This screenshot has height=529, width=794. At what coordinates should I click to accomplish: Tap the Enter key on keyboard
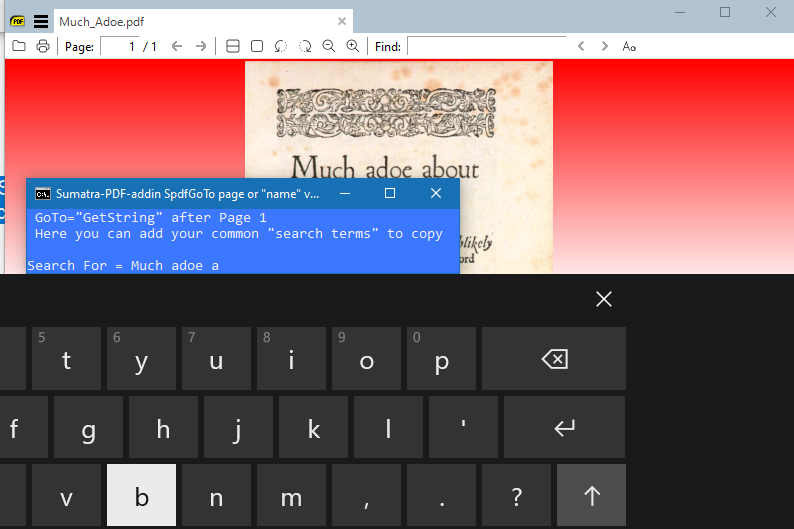564,428
